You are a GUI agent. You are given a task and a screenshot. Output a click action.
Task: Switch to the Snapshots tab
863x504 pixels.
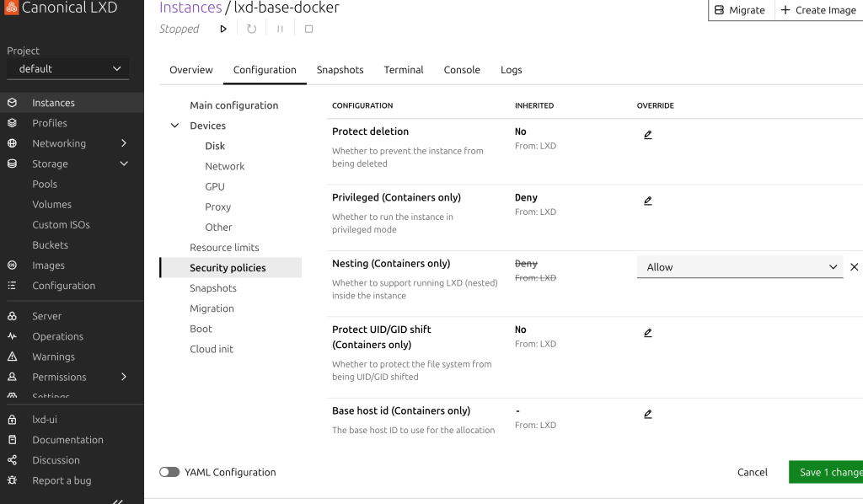coord(340,70)
